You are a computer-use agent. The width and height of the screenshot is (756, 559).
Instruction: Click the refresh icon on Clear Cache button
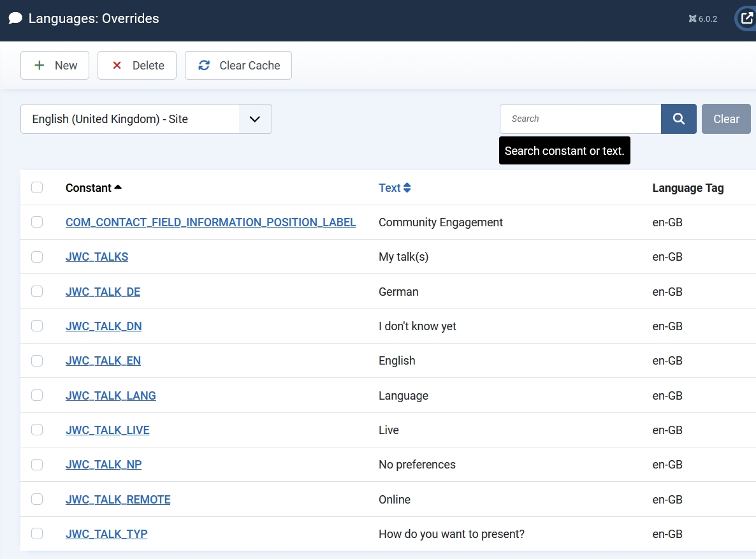tap(203, 65)
